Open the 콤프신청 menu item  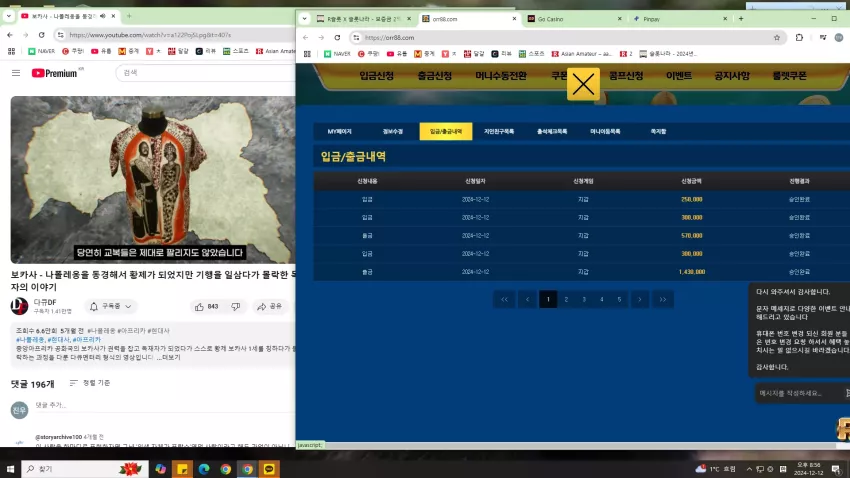[x=626, y=76]
